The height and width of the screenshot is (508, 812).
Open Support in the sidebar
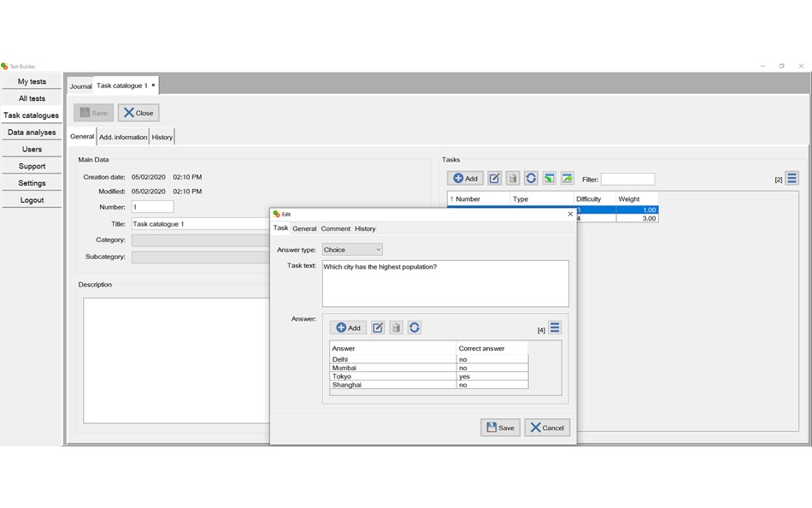32,166
